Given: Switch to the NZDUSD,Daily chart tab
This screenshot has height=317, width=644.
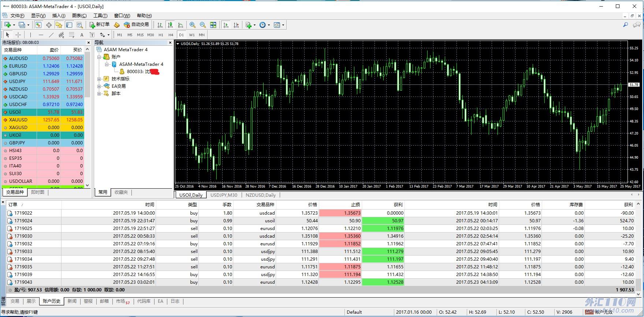Looking at the screenshot, I should (x=260, y=195).
